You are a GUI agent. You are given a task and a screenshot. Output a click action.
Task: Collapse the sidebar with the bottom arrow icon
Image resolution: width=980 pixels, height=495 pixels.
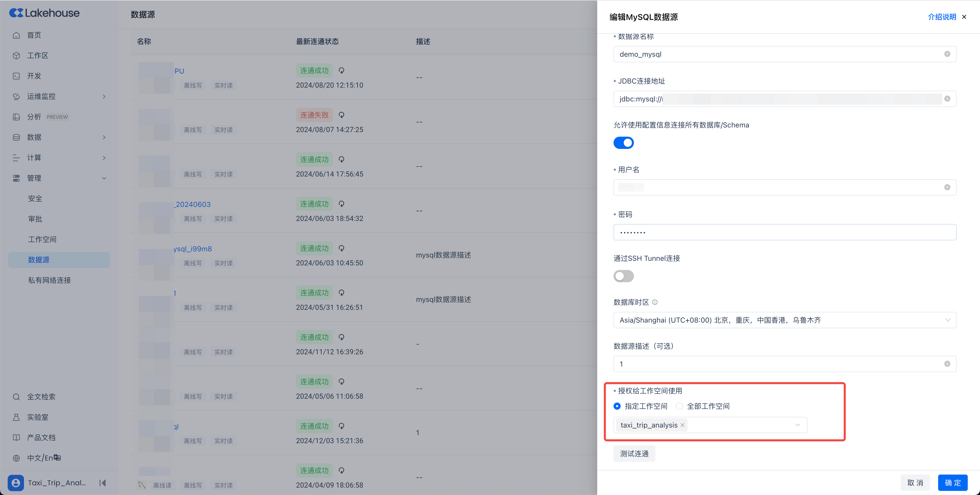[102, 483]
